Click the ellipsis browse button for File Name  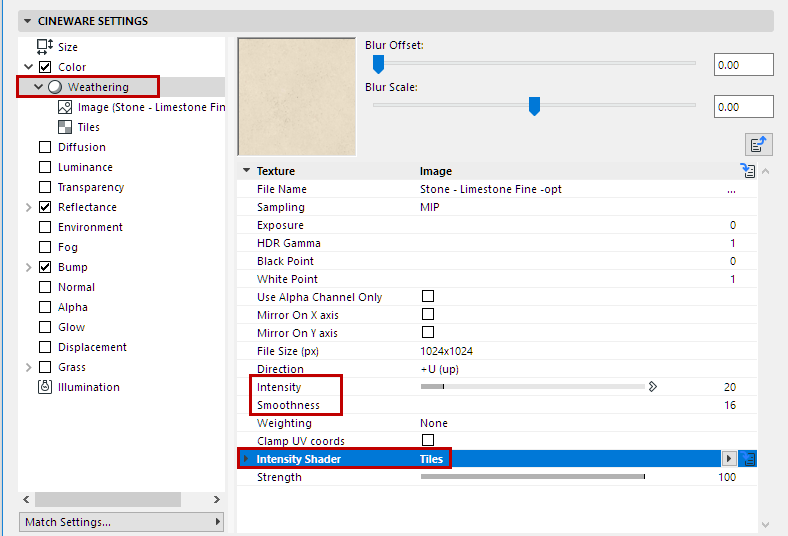731,191
